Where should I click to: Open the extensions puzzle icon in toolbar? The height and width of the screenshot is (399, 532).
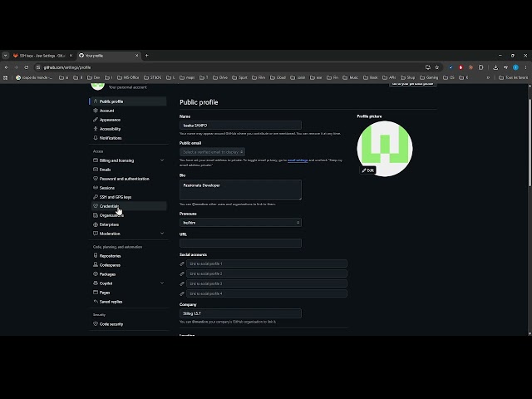480,67
